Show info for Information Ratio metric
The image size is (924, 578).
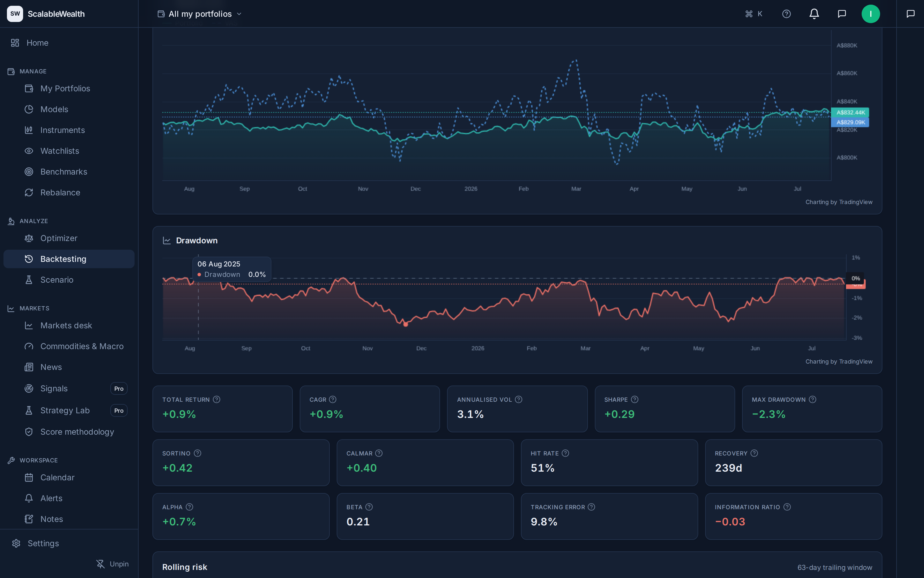(787, 507)
